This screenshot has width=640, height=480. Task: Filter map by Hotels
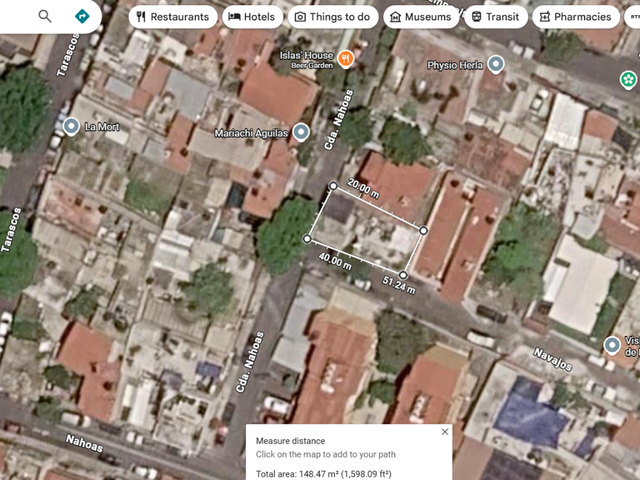point(252,17)
